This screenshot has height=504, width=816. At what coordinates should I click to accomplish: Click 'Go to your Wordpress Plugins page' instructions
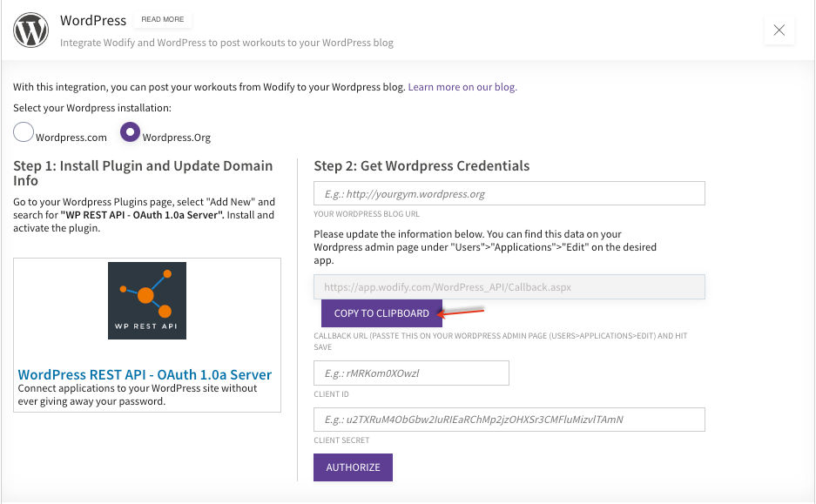coord(145,215)
